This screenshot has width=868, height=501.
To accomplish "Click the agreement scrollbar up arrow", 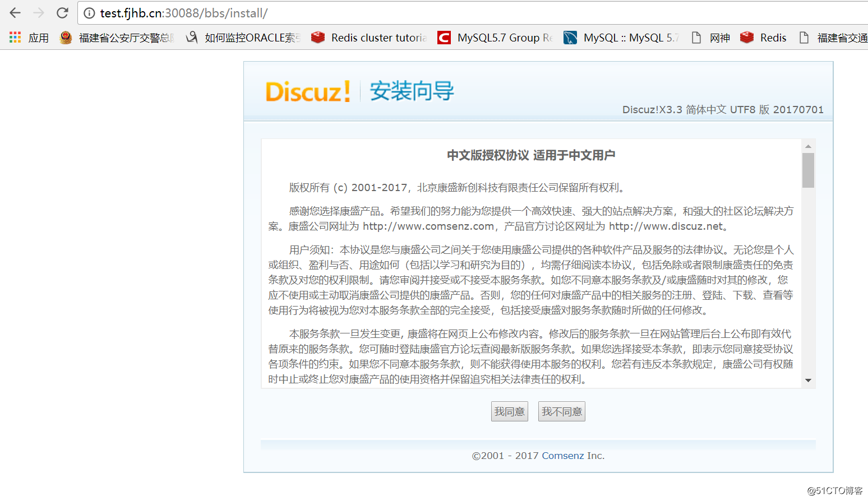I will point(808,146).
